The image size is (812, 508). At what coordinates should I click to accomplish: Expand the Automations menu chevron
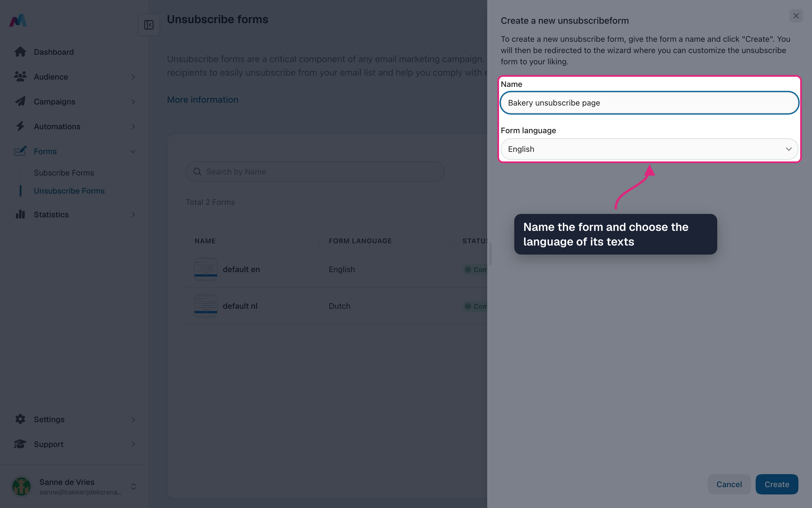[x=133, y=127]
